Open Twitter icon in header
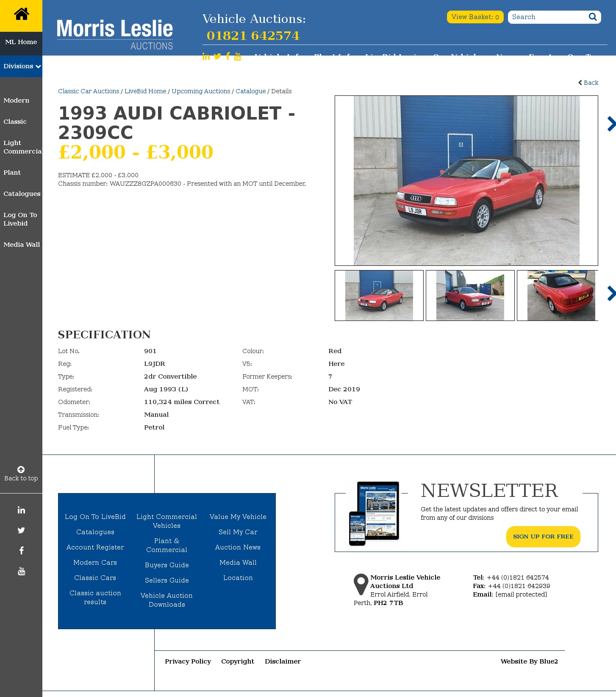 pyautogui.click(x=217, y=56)
